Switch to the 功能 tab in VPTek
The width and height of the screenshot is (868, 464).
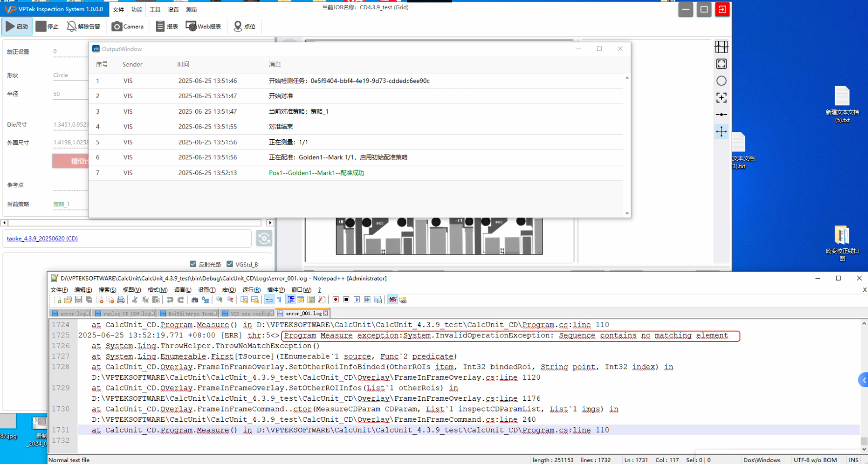click(x=137, y=9)
